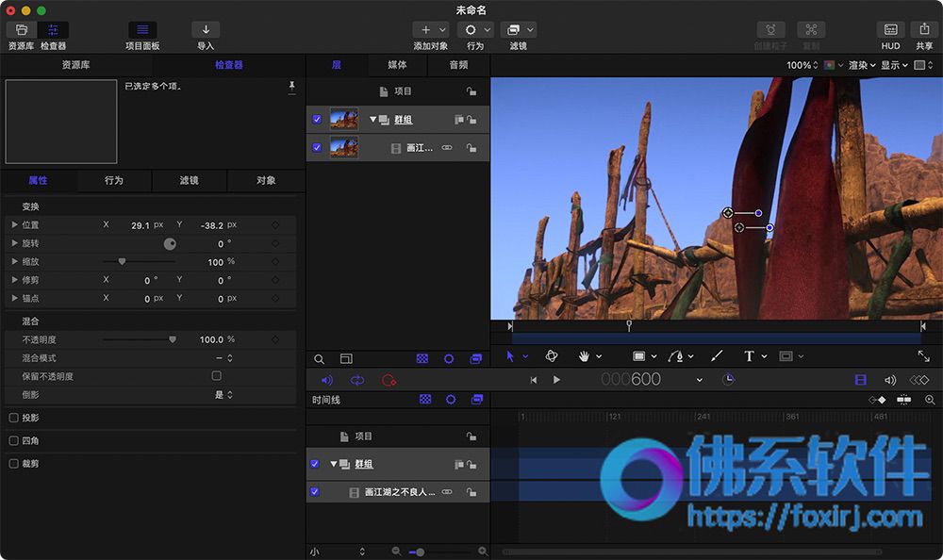Open the 100% canvas zoom menu
The image size is (943, 560).
coord(802,65)
